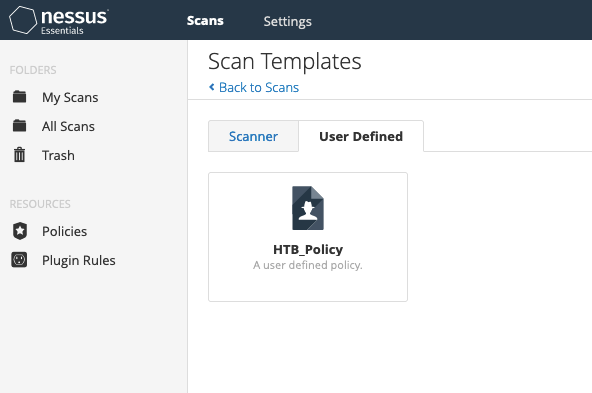Open the Scans menu in top bar
Screen dimensions: 592x393
click(x=205, y=20)
